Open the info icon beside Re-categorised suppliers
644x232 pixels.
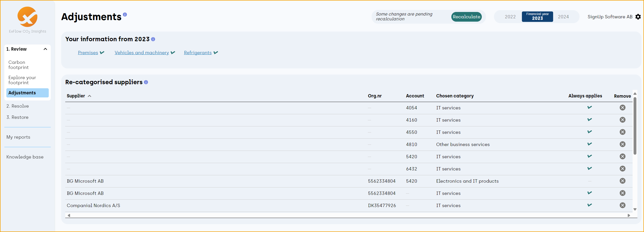146,82
